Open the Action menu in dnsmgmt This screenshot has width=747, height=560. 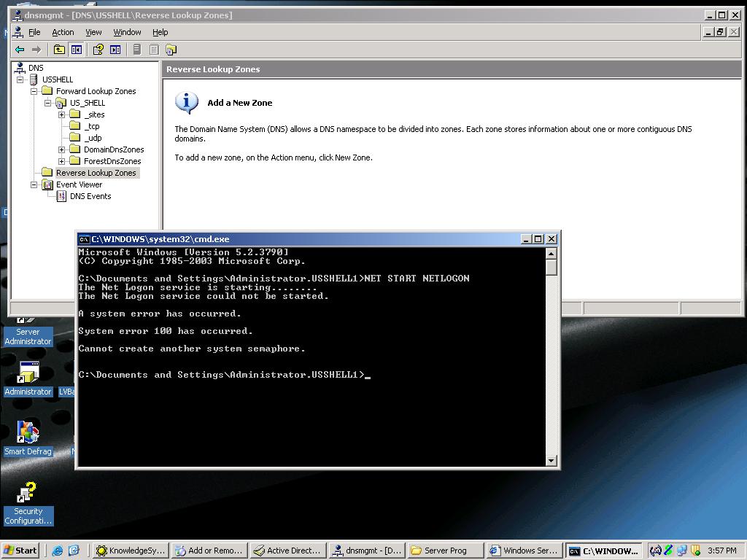click(63, 31)
